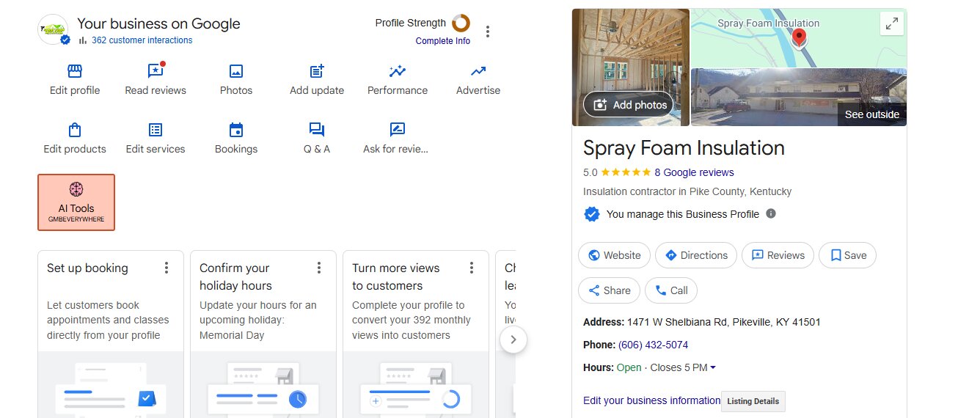This screenshot has width=980, height=418.
Task: Click the Directions button
Action: click(696, 255)
